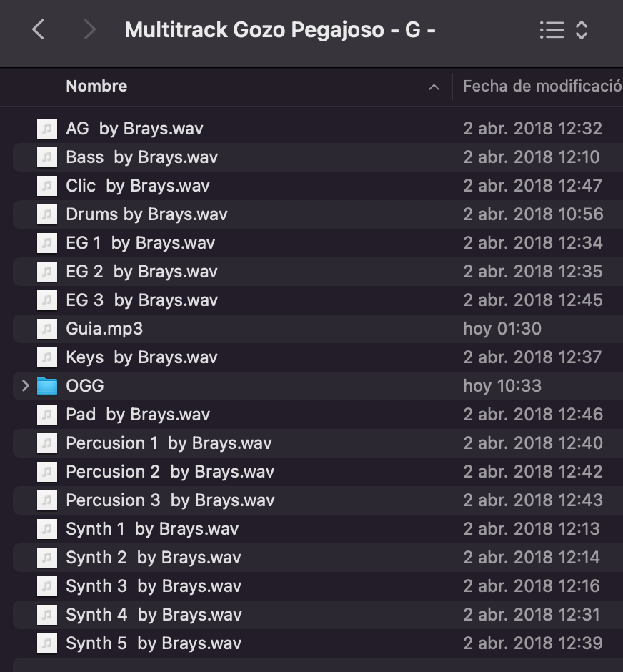Select Pad by Brays.wav file
This screenshot has height=672, width=623.
(x=318, y=415)
